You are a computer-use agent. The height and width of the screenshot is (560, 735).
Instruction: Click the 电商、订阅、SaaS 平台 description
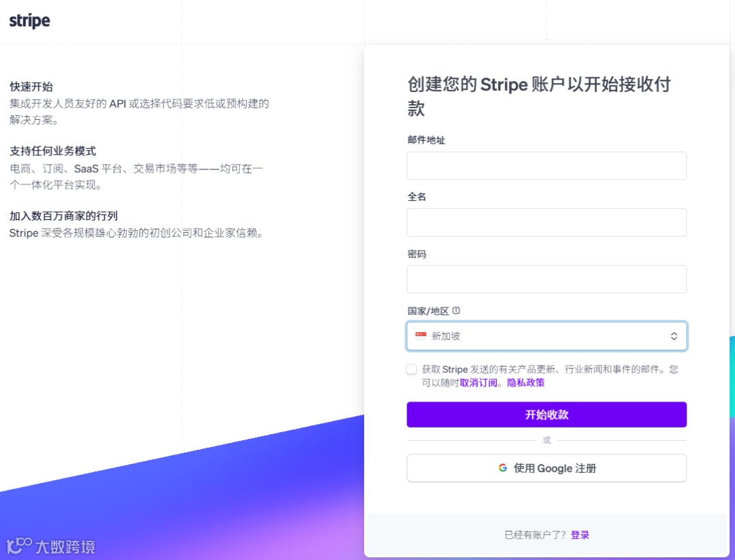136,176
